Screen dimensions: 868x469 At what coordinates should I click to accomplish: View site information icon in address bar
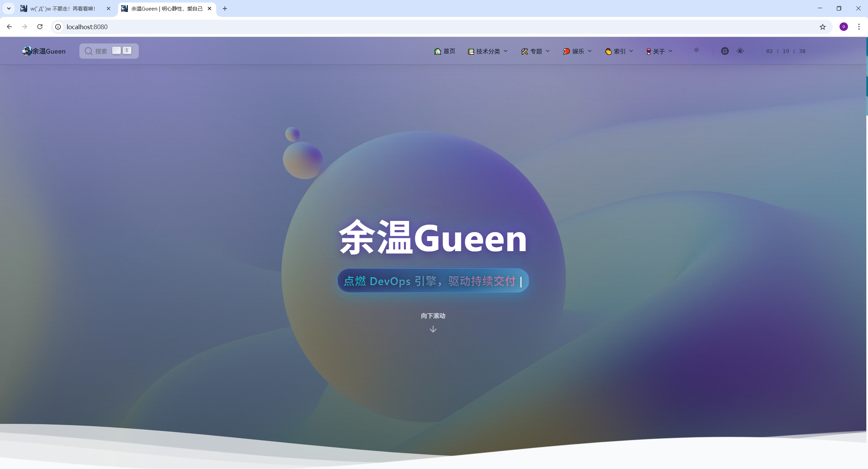coord(58,27)
